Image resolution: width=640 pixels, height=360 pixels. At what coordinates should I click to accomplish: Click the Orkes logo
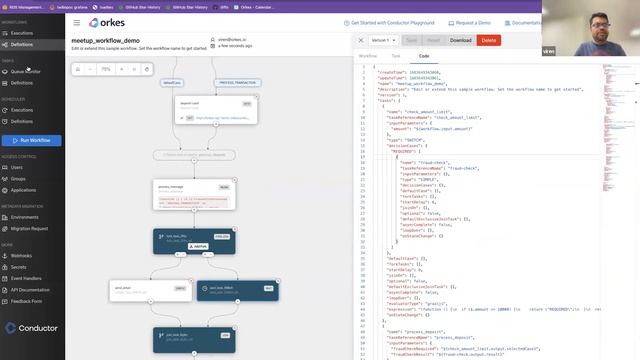(107, 23)
